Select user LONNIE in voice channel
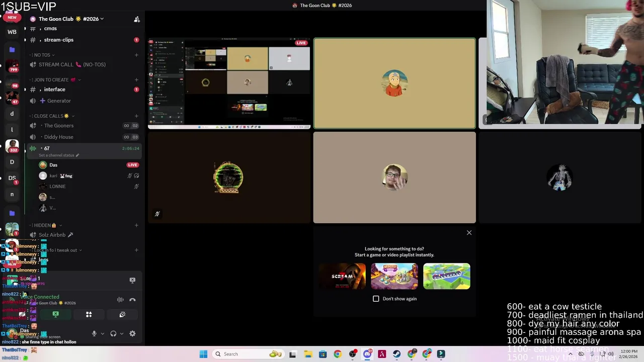Screen dimensions: 644x362 pyautogui.click(x=57, y=187)
